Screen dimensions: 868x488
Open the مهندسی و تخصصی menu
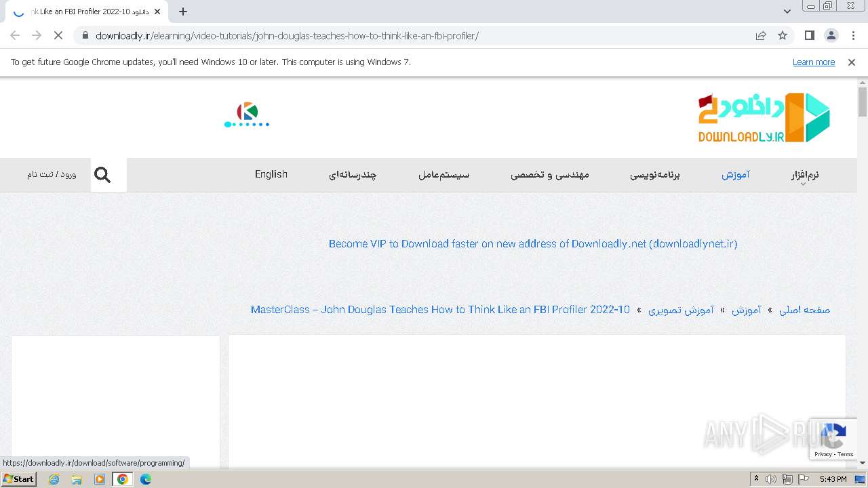pyautogui.click(x=550, y=174)
